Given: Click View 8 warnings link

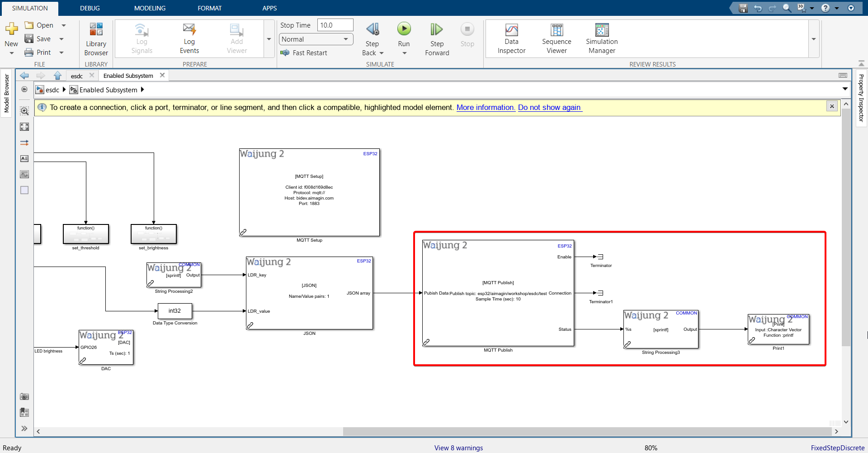Looking at the screenshot, I should 458,448.
